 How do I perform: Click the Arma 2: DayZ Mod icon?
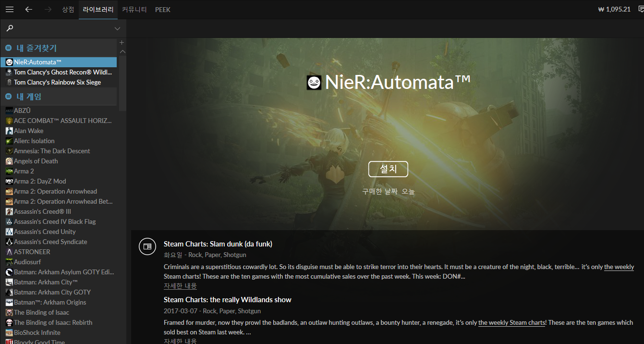coord(9,181)
